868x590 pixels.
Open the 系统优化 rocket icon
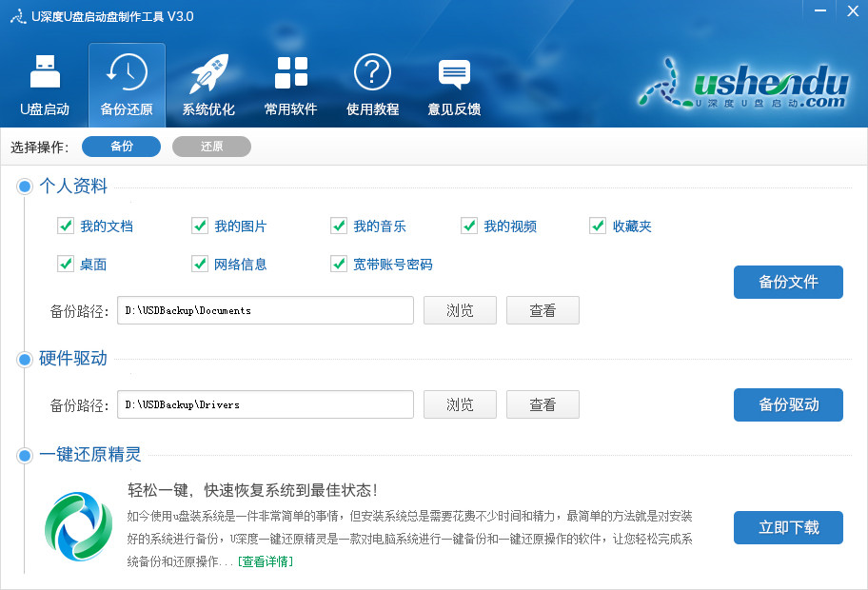point(208,73)
